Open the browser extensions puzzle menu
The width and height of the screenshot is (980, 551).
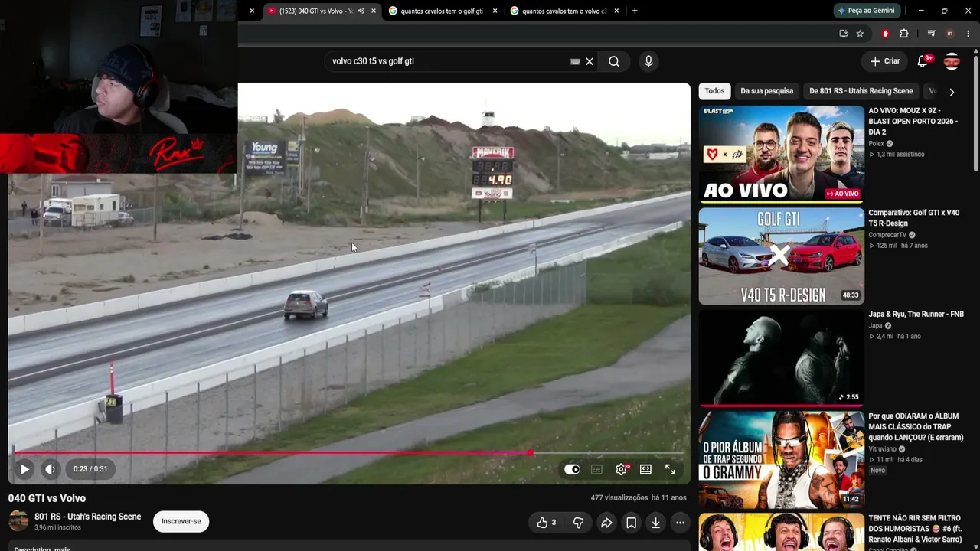pyautogui.click(x=904, y=34)
